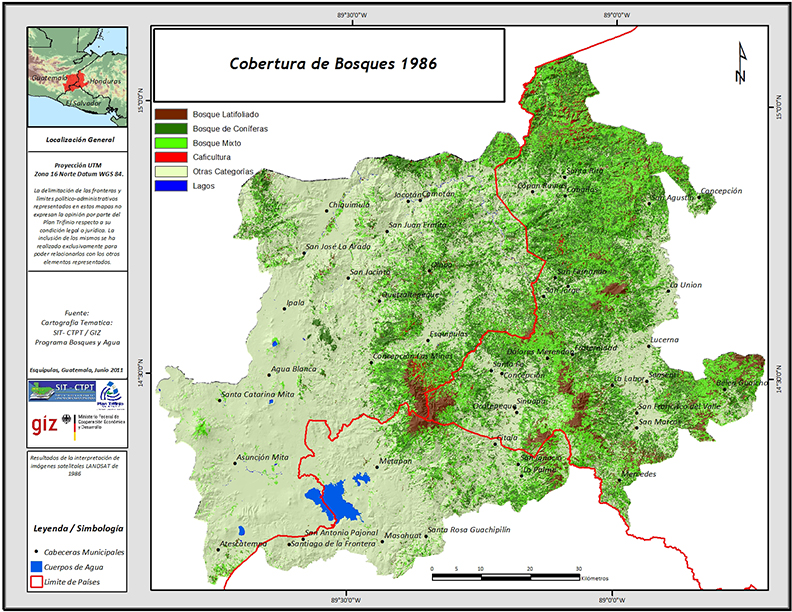Click the Plan Trifinio logo
792x612 pixels.
pos(107,396)
